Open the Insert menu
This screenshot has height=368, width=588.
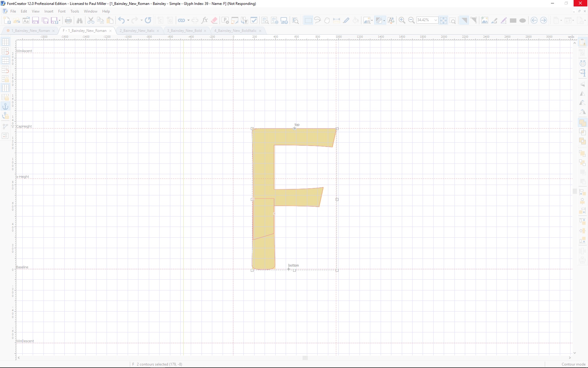[x=49, y=11]
